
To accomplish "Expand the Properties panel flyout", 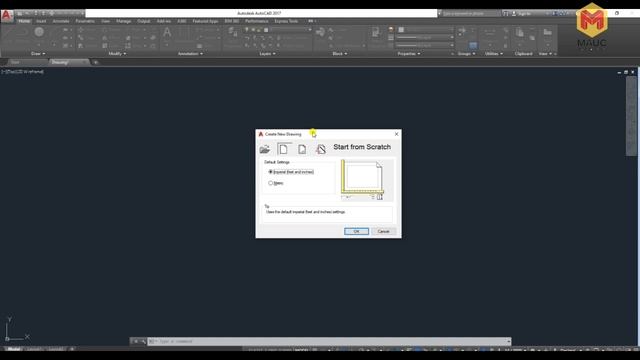I will (x=409, y=53).
